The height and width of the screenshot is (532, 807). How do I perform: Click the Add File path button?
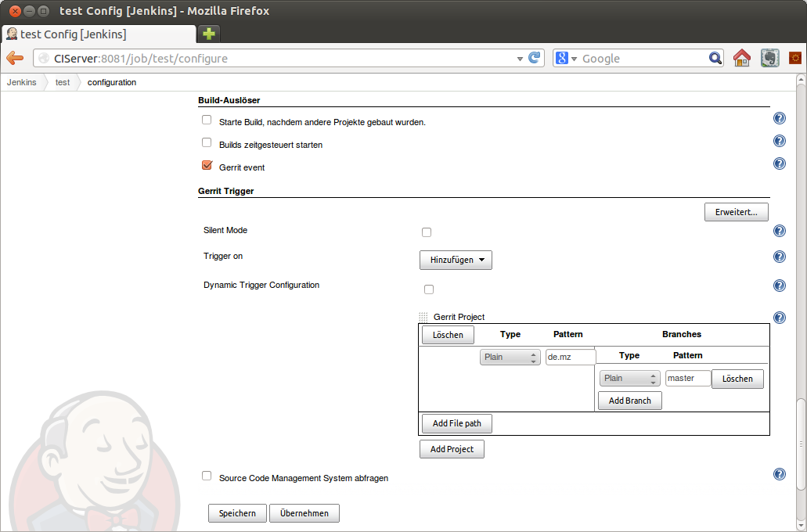(x=457, y=423)
